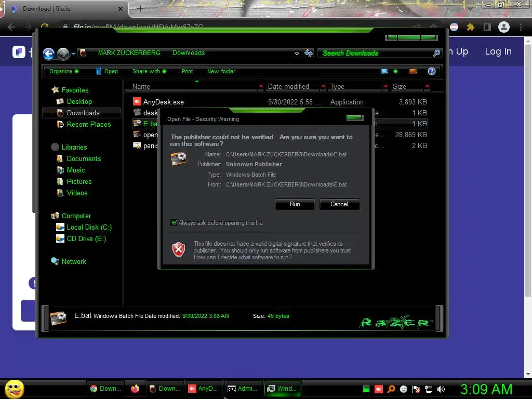Click the E.bat file icon in list
Screen dimensions: 532x399
pos(137,124)
